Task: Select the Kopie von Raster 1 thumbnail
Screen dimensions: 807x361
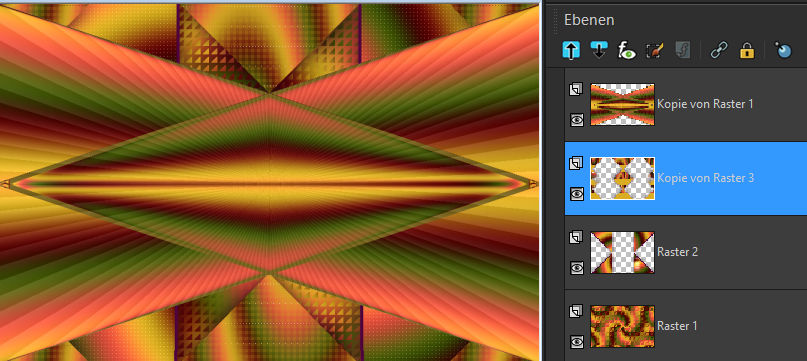Action: point(622,105)
